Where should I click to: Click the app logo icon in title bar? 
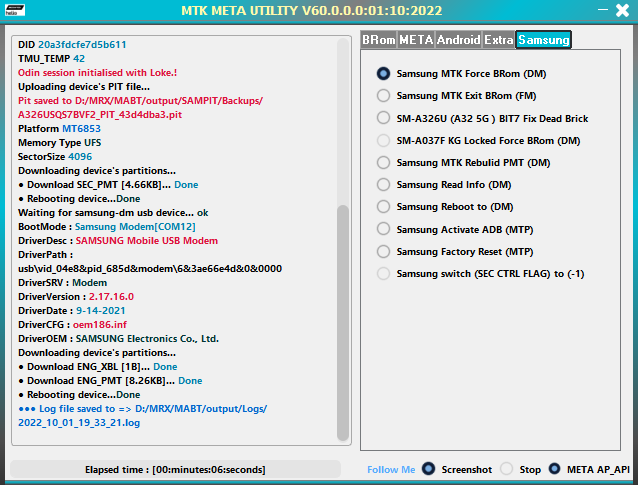(15, 10)
